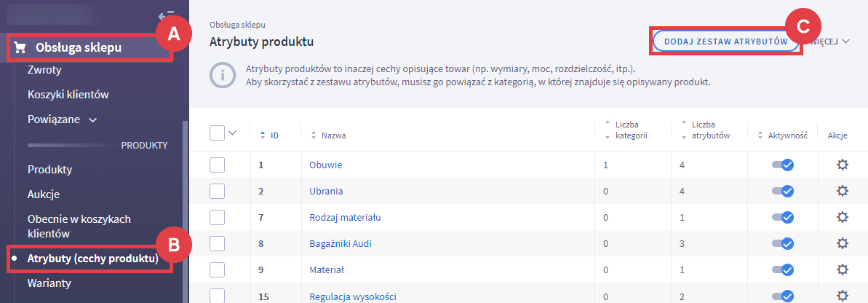
Task: Open select-all checkbox dropdown arrow
Action: pyautogui.click(x=233, y=133)
